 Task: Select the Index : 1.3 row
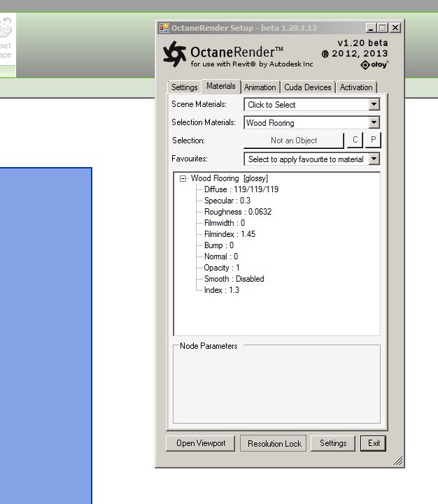(222, 290)
